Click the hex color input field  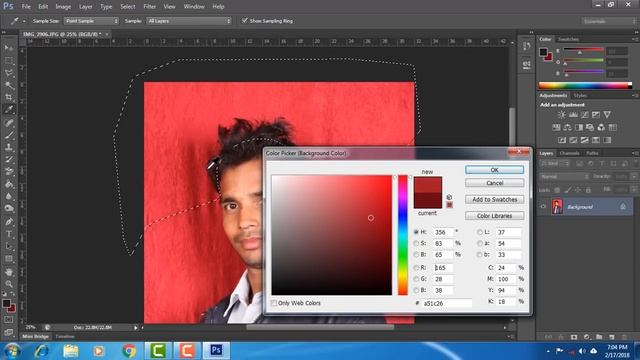click(447, 303)
